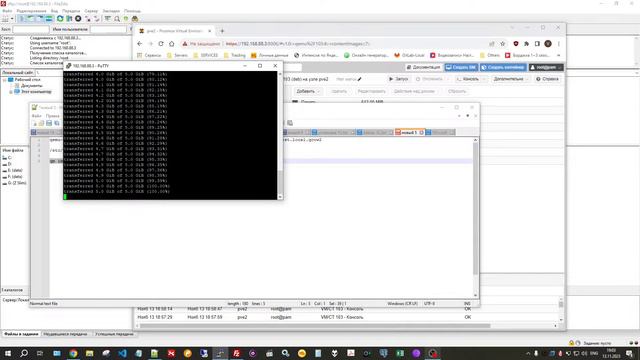Switch to Успешные передачи queue tab
This screenshot has height=360, width=640.
click(114, 334)
